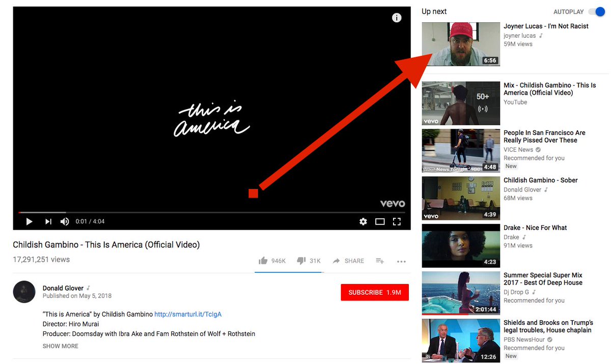Open the SHARE option

pos(348,261)
